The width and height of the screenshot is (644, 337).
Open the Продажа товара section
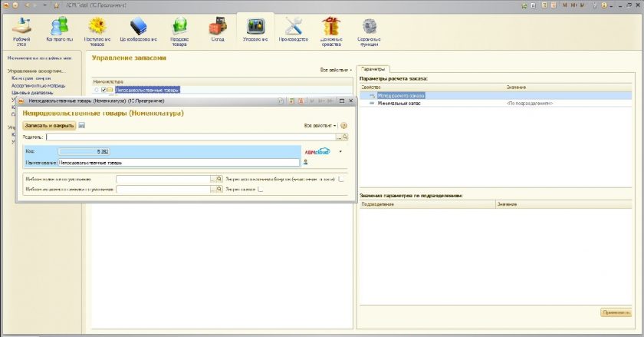pos(179,31)
